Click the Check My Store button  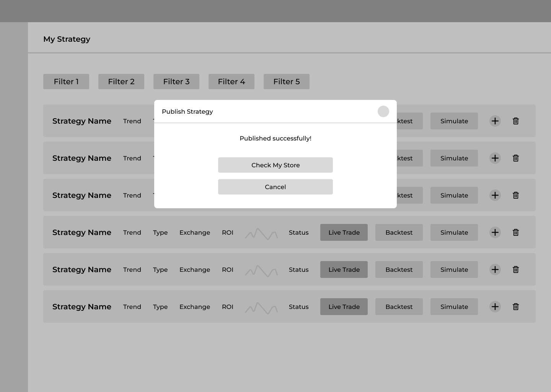[x=275, y=165]
